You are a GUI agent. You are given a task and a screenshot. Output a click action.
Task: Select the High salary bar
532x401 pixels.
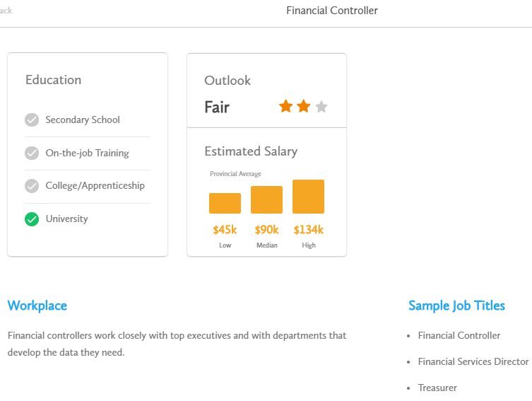[x=309, y=197]
